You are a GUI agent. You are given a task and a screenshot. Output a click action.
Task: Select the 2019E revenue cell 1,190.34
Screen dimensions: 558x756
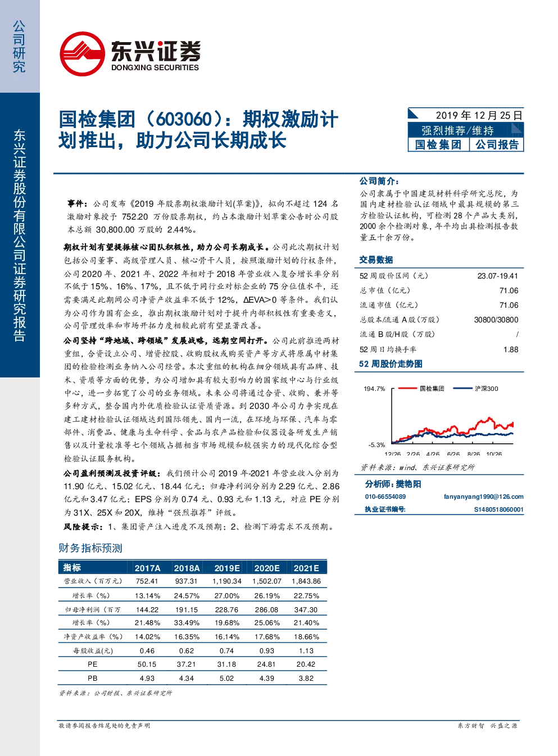pyautogui.click(x=227, y=581)
